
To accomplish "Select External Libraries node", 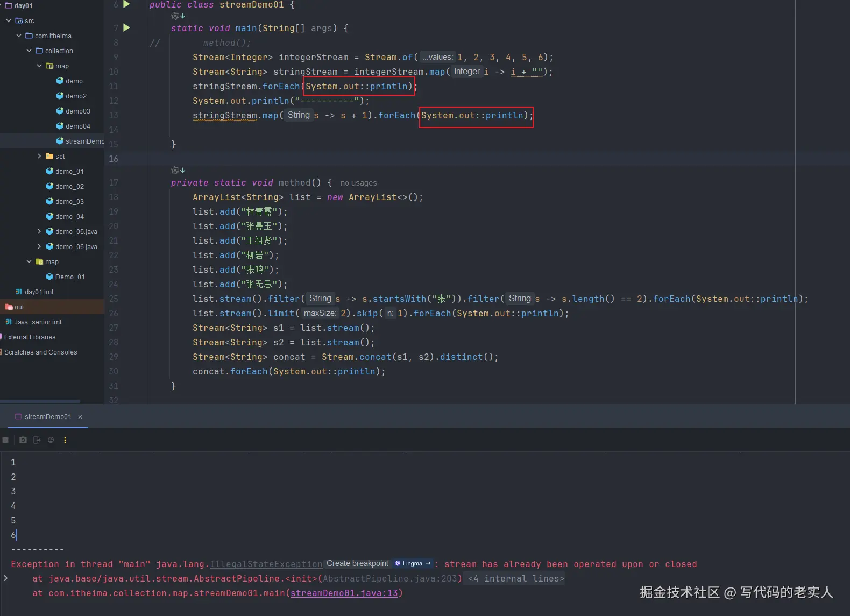I will pyautogui.click(x=30, y=337).
